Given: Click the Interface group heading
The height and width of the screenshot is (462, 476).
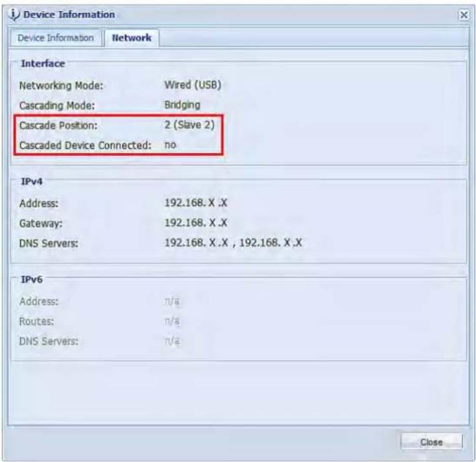Looking at the screenshot, I should [x=43, y=64].
